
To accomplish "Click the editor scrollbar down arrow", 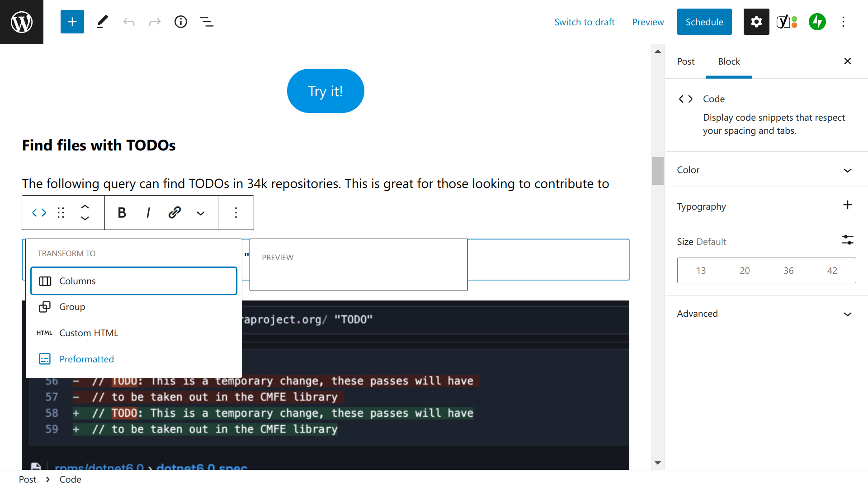I will (658, 463).
